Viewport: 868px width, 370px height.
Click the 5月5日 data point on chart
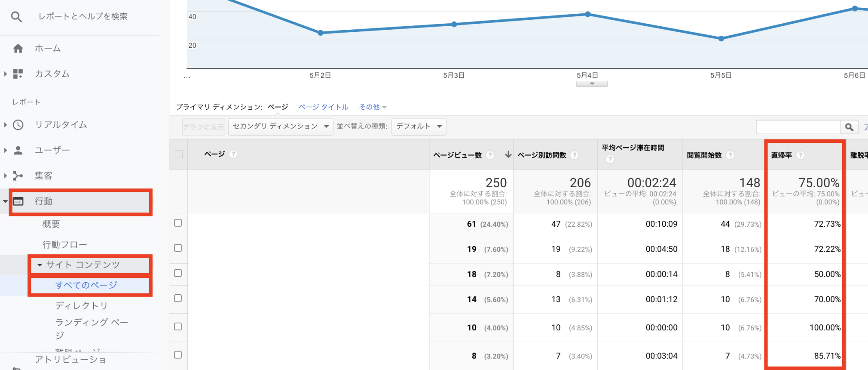721,38
